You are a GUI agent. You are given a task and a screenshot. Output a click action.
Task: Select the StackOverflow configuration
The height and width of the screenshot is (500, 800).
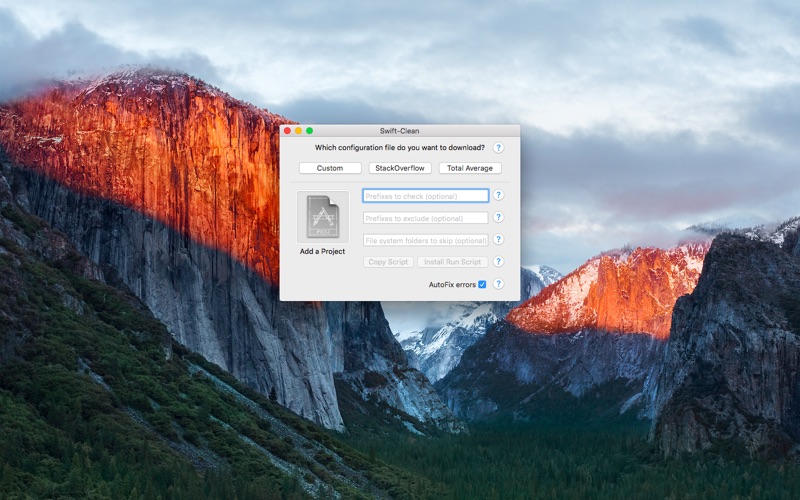(399, 168)
